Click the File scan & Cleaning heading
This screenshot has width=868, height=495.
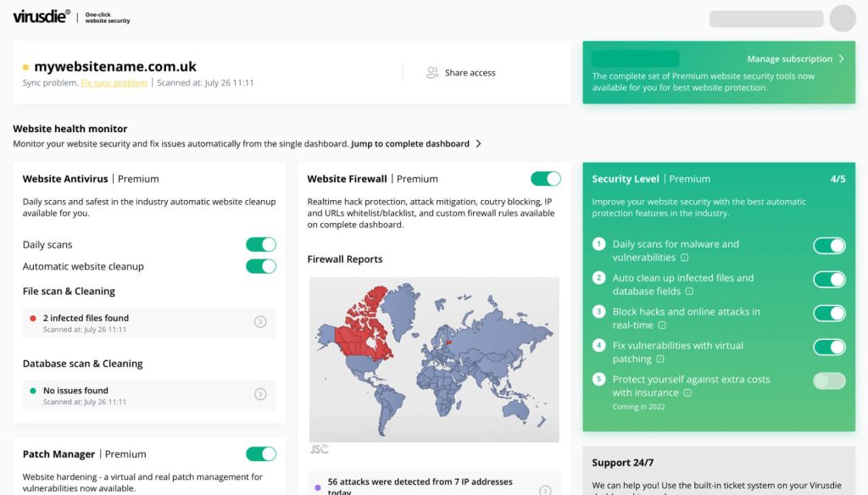pyautogui.click(x=69, y=292)
